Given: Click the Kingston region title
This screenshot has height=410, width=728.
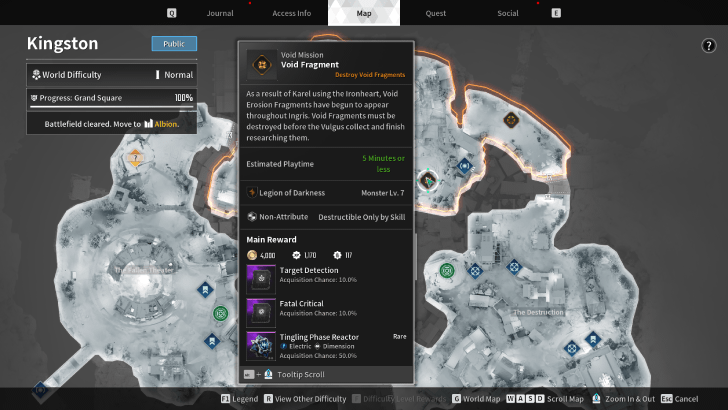Looking at the screenshot, I should click(62, 44).
